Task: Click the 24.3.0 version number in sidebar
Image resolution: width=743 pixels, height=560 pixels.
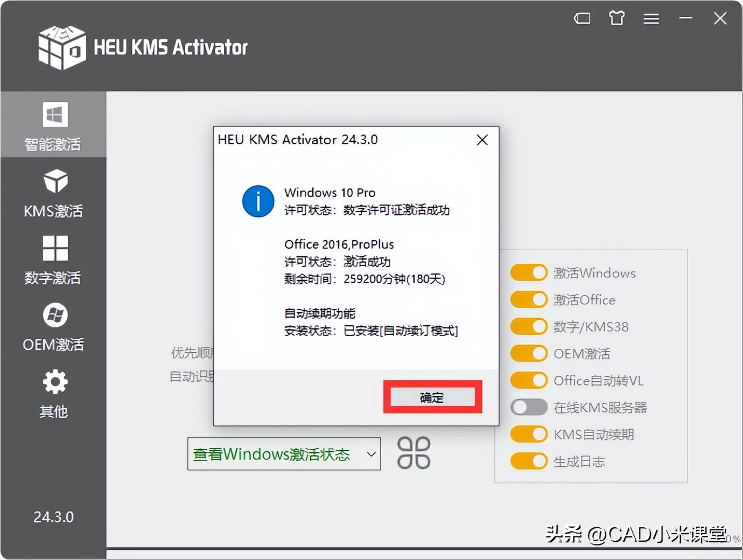Action: pos(53,517)
